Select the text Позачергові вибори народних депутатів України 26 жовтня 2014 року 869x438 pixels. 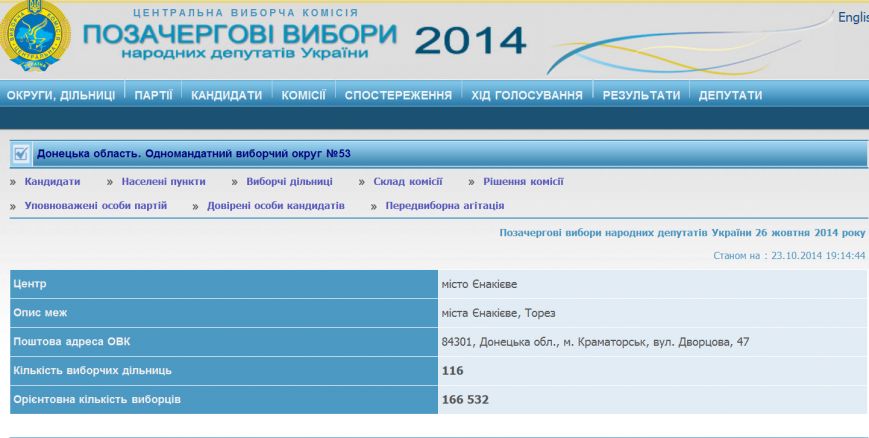click(682, 233)
